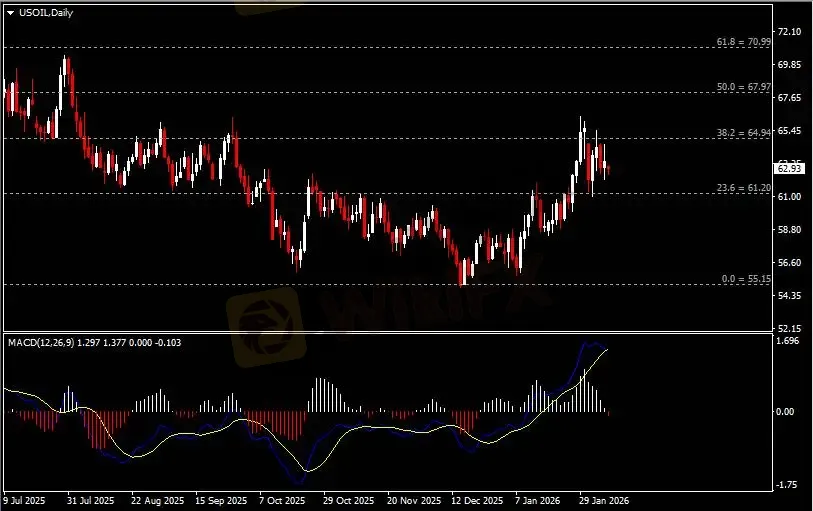Click the 69.85 price axis label
Image resolution: width=813 pixels, height=511 pixels.
tap(789, 65)
